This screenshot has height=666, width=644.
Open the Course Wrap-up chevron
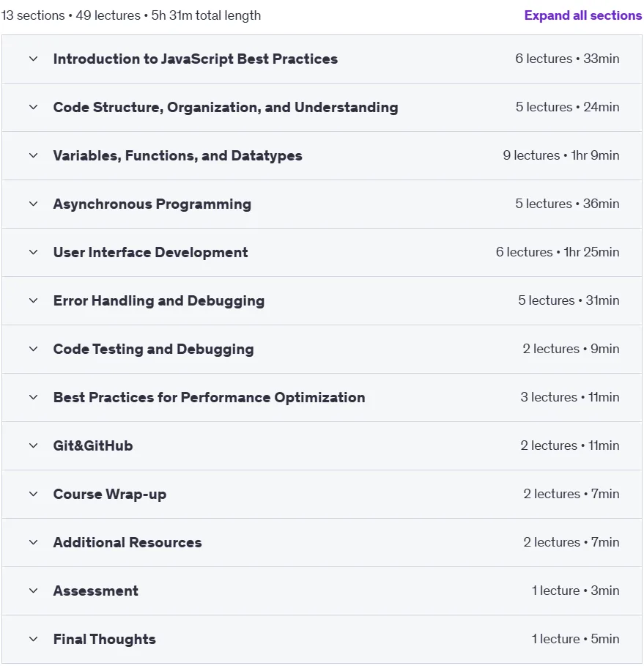click(33, 495)
